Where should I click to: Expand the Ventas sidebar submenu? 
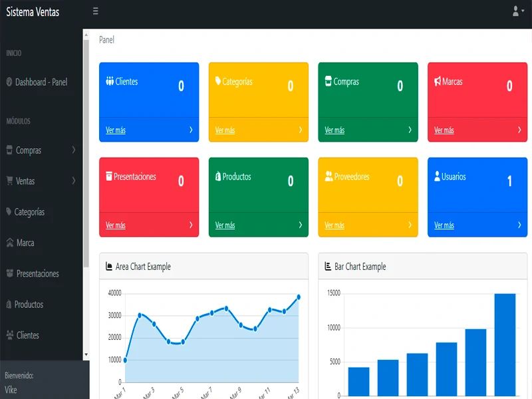coord(40,181)
